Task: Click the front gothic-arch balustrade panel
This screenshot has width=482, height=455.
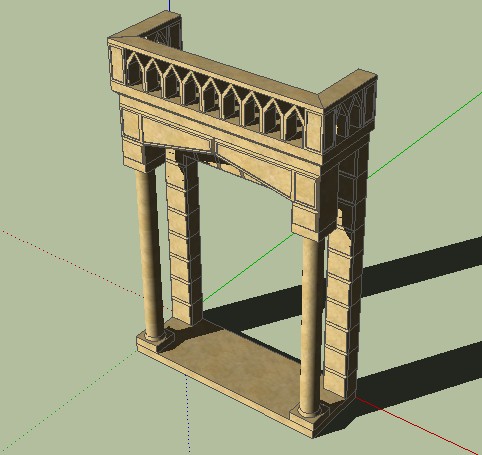Action: click(x=215, y=100)
